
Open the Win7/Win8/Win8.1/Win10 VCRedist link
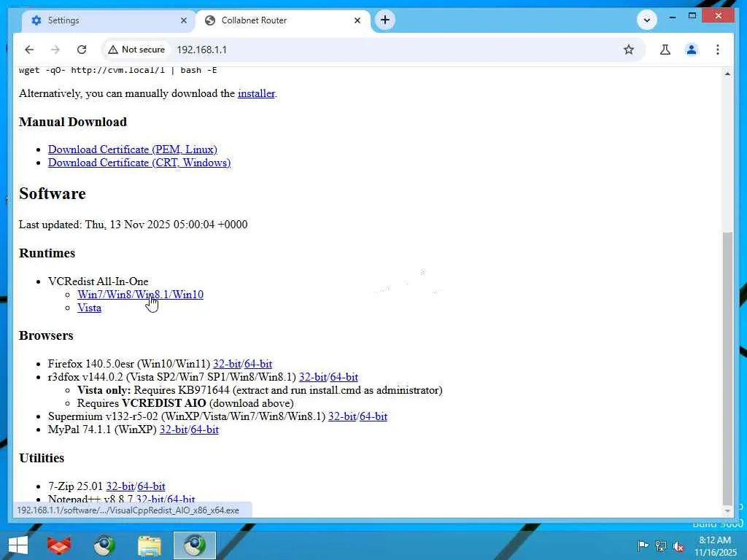pyautogui.click(x=141, y=295)
